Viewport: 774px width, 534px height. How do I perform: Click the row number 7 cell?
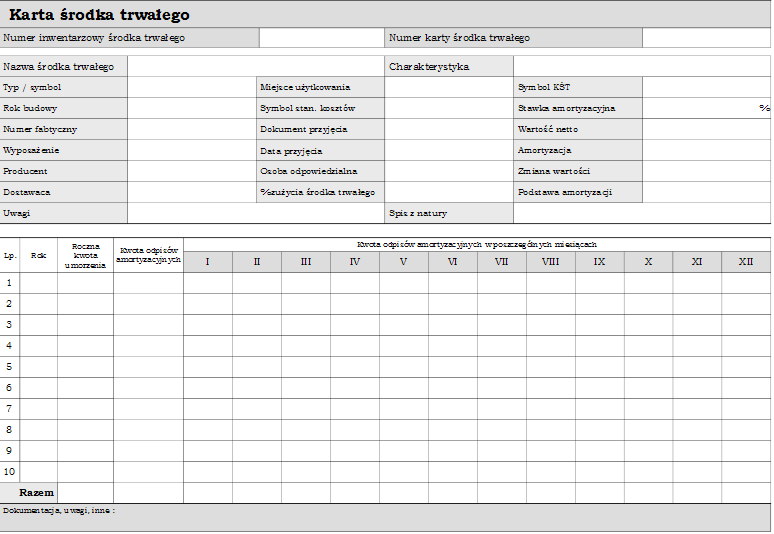point(10,409)
